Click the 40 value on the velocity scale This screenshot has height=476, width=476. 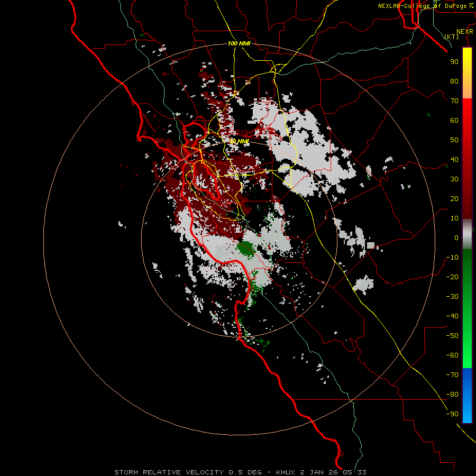tap(454, 160)
